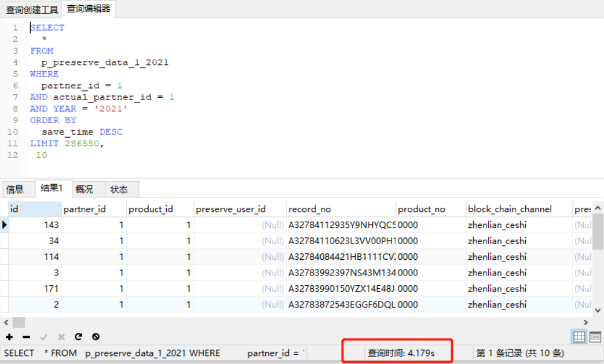Screen dimensions: 604x364
Task: Discard changes with X icon
Action: (x=61, y=337)
